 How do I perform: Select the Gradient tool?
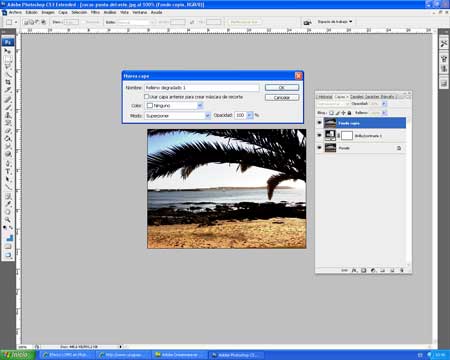click(x=8, y=139)
